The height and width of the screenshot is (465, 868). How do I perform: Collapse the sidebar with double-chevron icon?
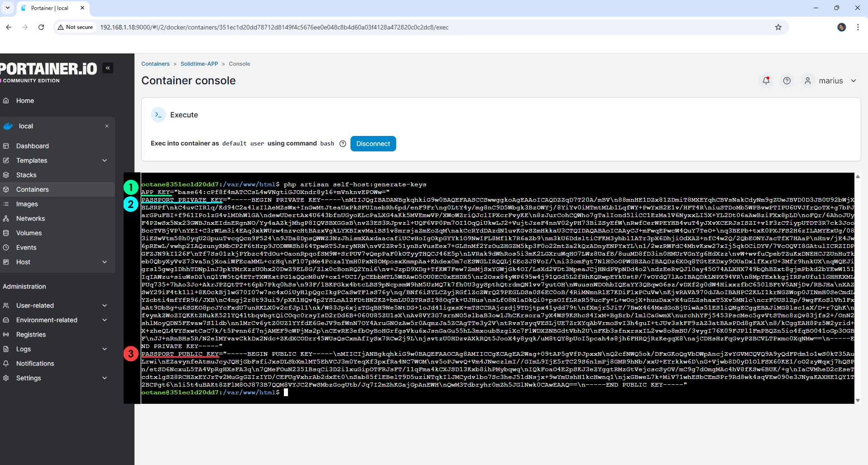pyautogui.click(x=108, y=68)
